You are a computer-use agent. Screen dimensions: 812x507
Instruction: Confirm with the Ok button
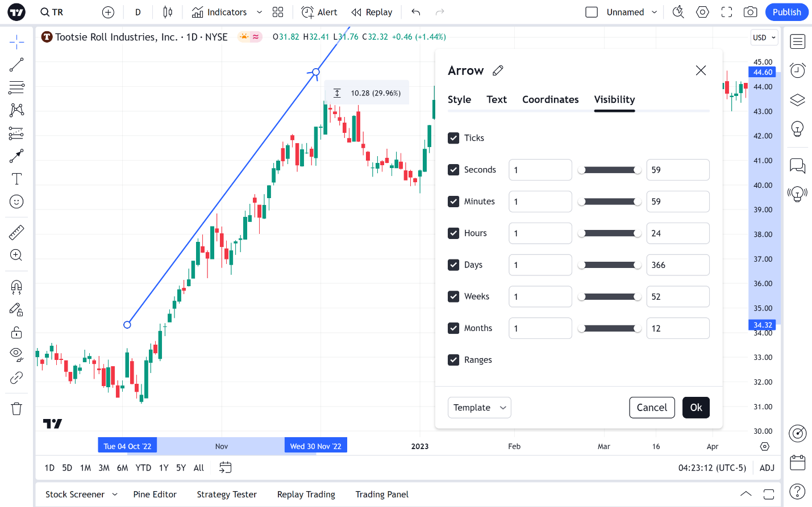[696, 408]
